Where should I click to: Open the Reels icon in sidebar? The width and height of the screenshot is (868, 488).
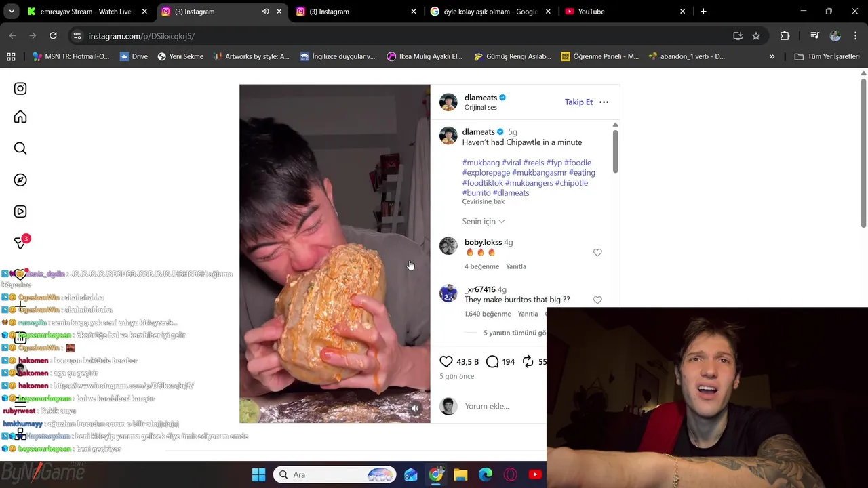(20, 211)
